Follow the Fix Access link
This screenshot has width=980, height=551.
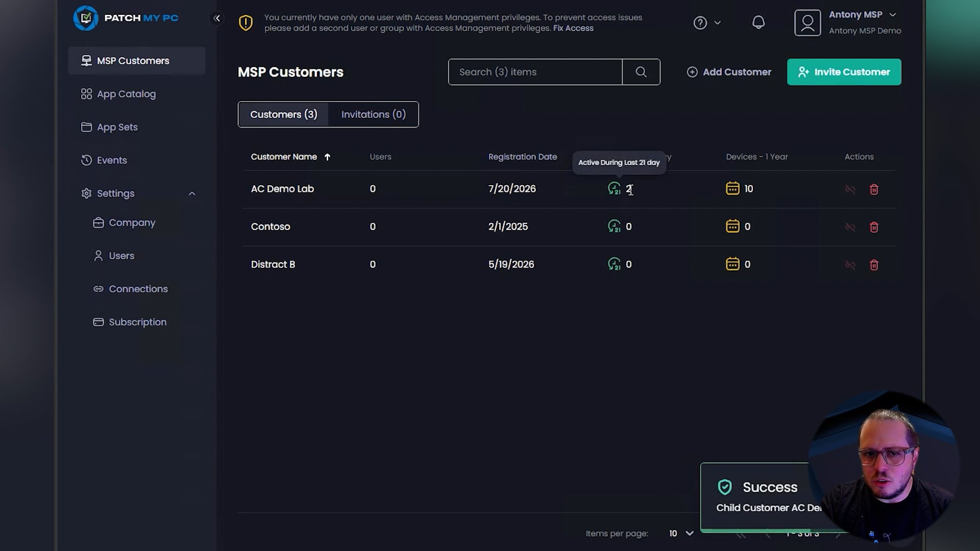573,28
